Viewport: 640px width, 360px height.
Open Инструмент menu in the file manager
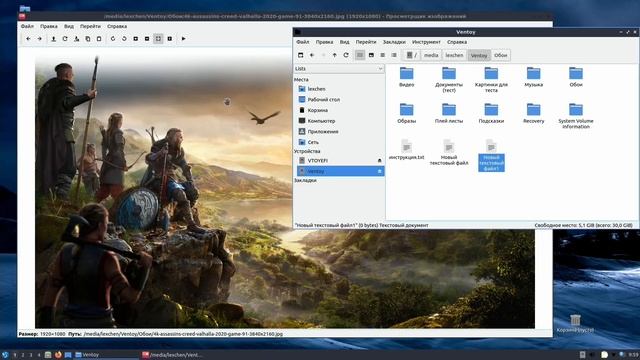pyautogui.click(x=426, y=42)
